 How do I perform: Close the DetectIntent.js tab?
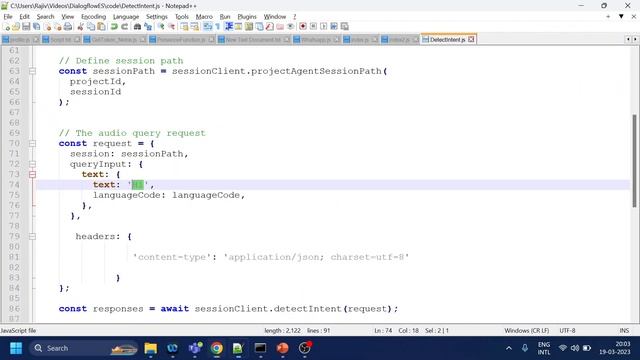[x=471, y=40]
